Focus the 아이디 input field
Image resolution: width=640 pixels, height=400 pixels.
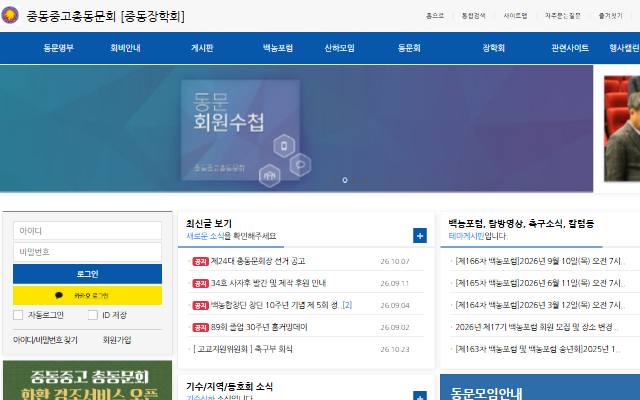tap(87, 231)
